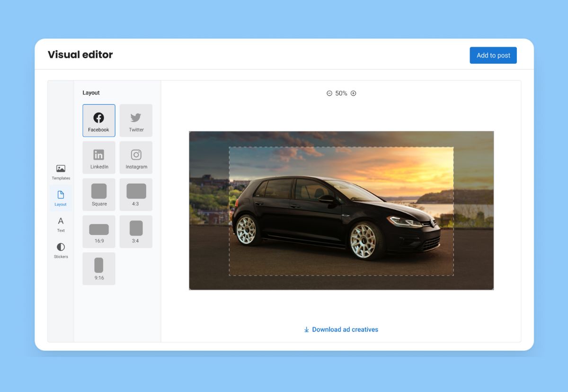Select the 9:16 vertical layout

click(98, 268)
